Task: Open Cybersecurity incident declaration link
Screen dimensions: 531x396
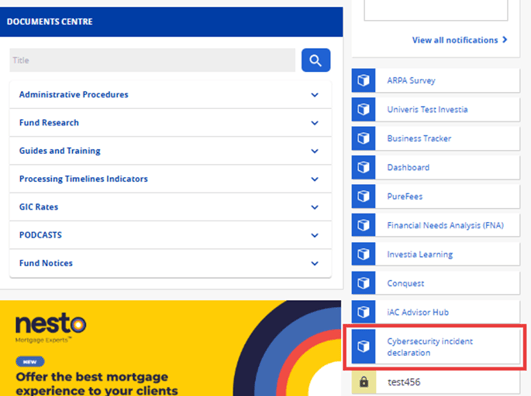Action: click(430, 347)
